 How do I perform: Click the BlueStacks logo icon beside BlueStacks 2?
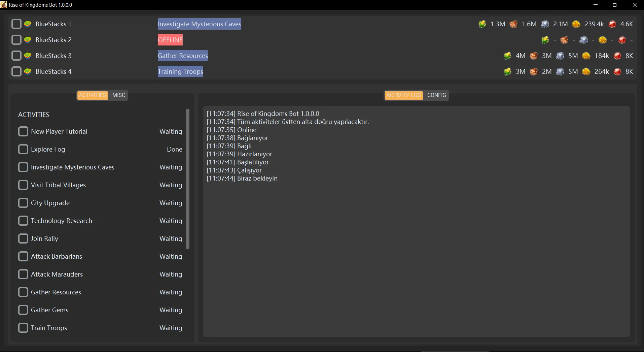coord(28,40)
